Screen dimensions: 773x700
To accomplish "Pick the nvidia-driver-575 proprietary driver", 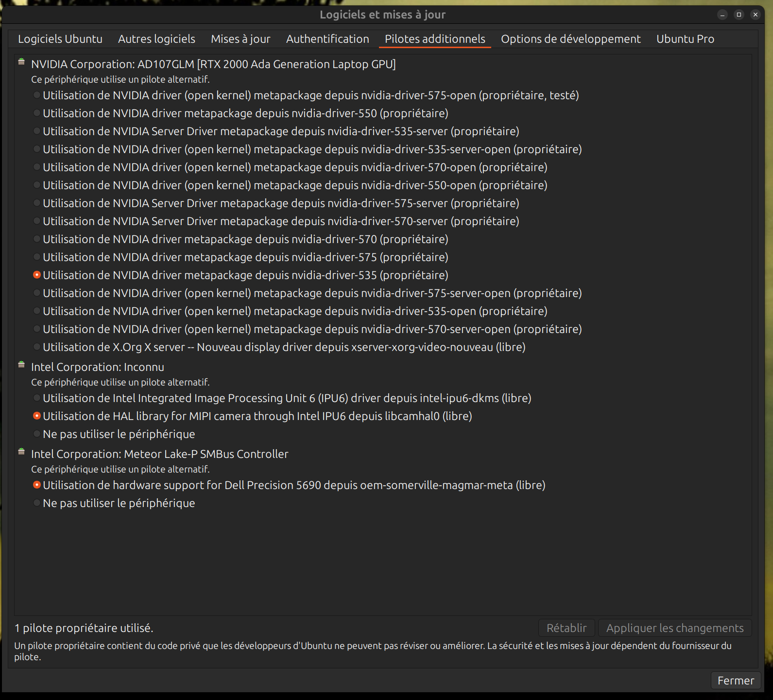I will (x=37, y=257).
